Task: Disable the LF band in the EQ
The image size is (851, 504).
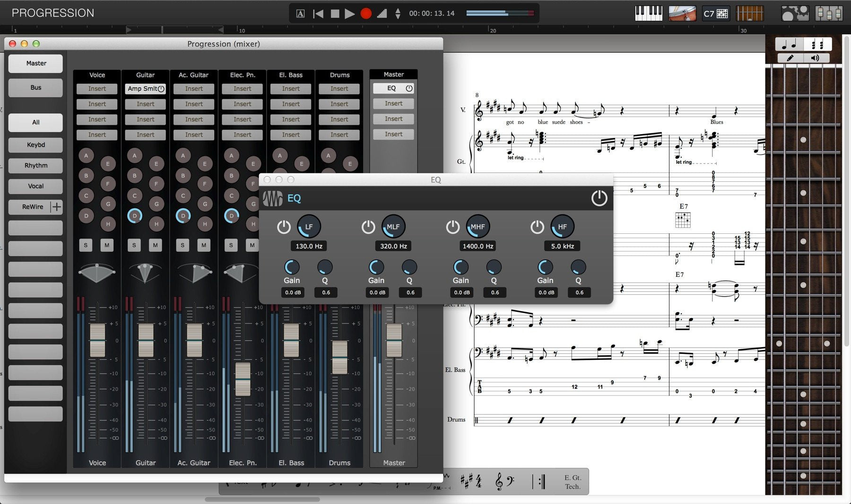Action: (284, 227)
